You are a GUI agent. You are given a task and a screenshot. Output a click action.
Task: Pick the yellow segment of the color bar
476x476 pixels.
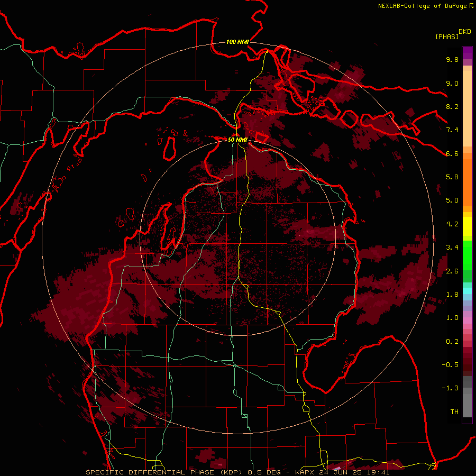tap(467, 226)
